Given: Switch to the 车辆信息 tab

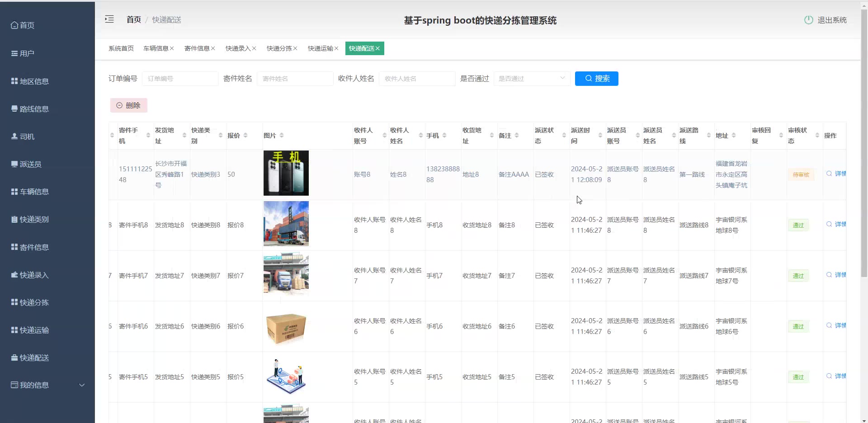Looking at the screenshot, I should click(x=156, y=48).
